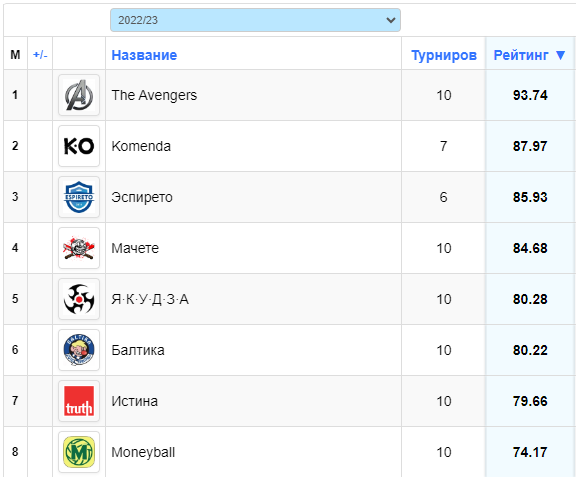Open the 2022/23 season dropdown
The width and height of the screenshot is (576, 477).
(255, 20)
